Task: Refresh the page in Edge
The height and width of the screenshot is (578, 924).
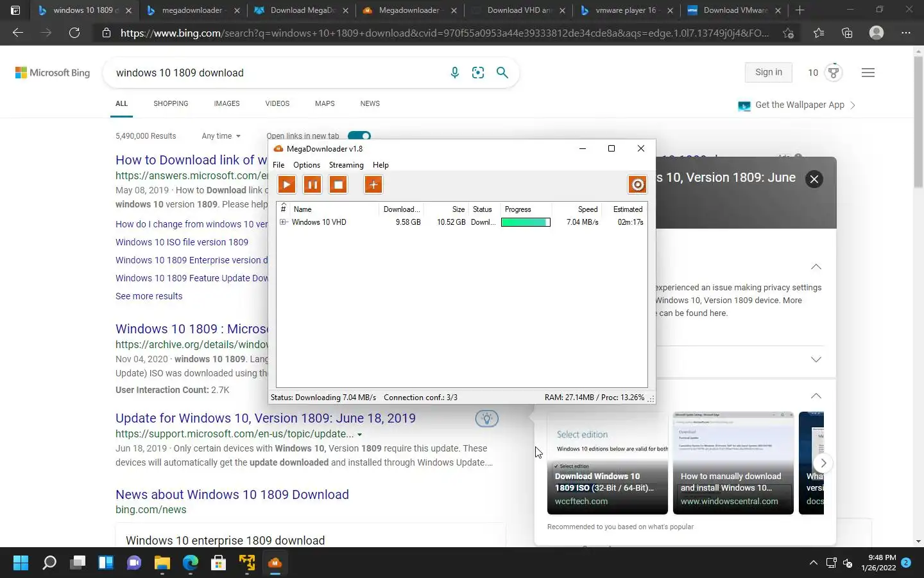Action: click(x=74, y=33)
